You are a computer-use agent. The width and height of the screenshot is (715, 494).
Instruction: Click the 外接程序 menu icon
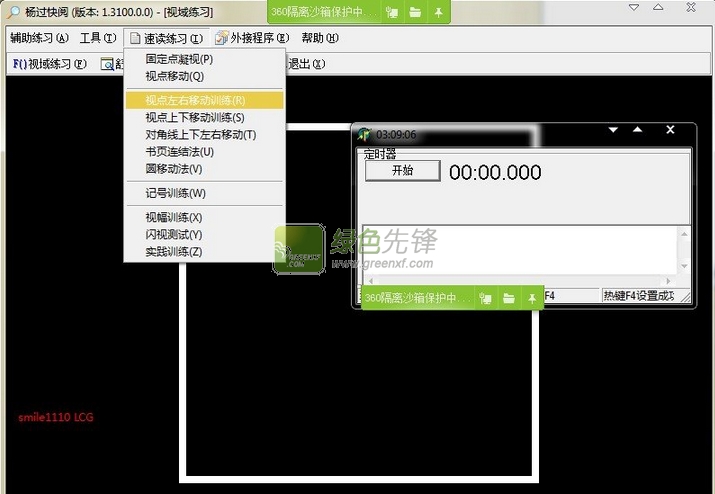[222, 38]
